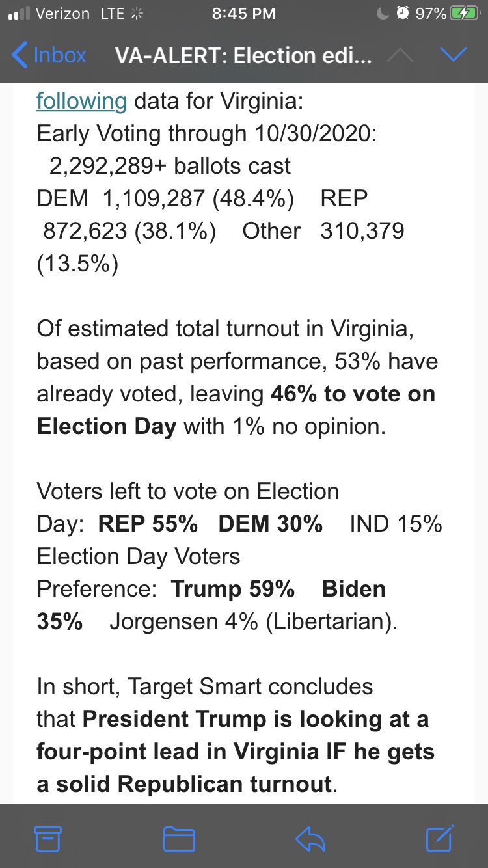Open the move-to-folder icon
The height and width of the screenshot is (868, 488).
tap(179, 839)
